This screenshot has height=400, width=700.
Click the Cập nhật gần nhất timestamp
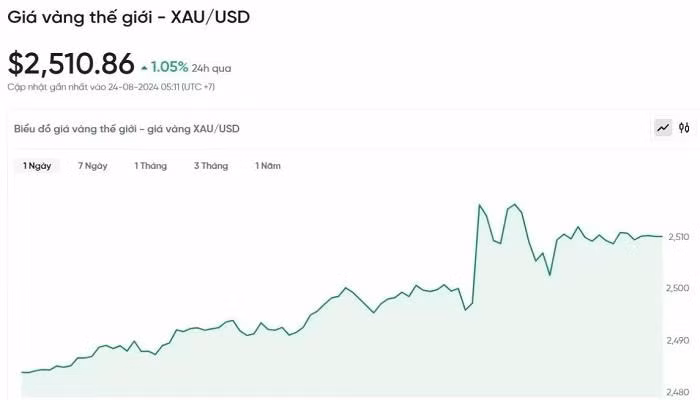click(x=111, y=87)
